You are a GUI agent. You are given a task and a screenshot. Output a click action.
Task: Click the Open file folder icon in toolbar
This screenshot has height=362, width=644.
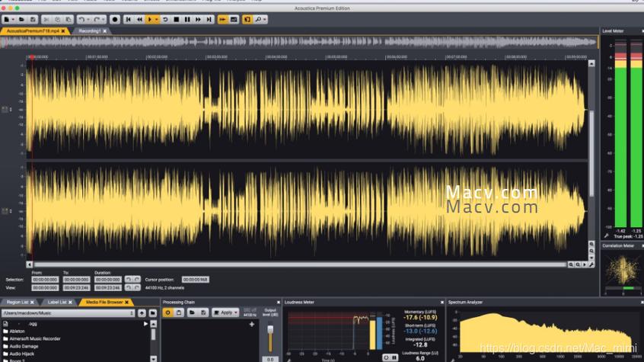click(x=22, y=19)
